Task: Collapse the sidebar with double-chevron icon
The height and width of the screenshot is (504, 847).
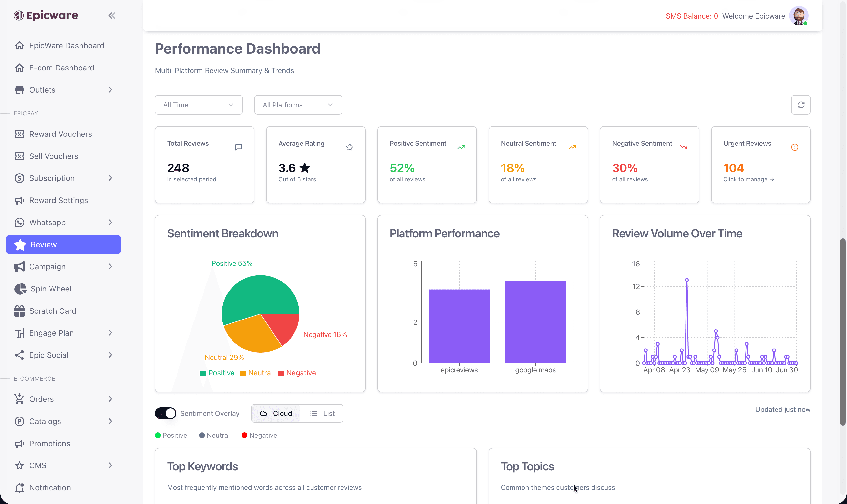Action: (111, 16)
